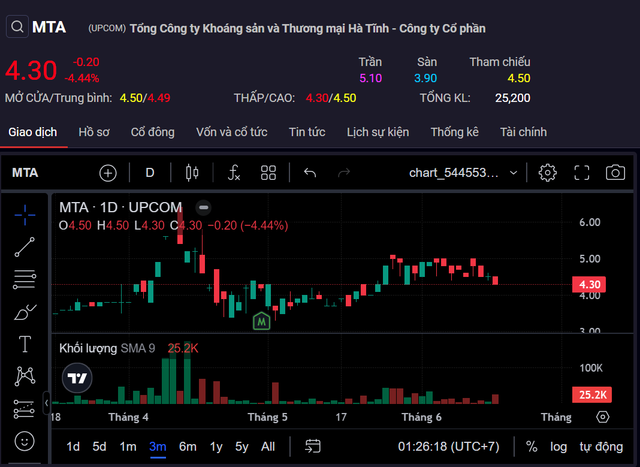Screen dimensions: 640x467
Task: Click the candlestick chart style icon
Action: coord(193,173)
